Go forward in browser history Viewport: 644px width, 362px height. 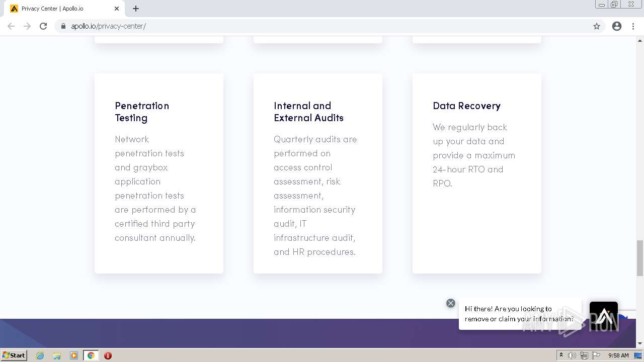pos(27,26)
